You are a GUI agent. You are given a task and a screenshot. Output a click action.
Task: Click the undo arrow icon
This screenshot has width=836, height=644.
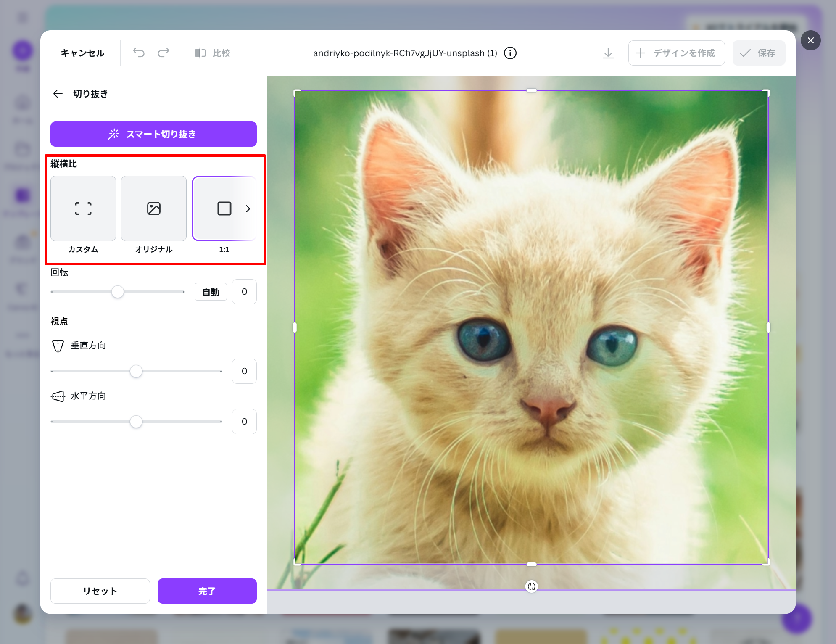[139, 53]
